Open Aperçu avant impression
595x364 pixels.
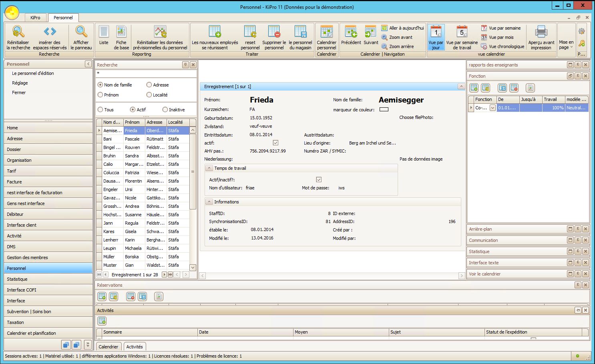click(x=541, y=32)
